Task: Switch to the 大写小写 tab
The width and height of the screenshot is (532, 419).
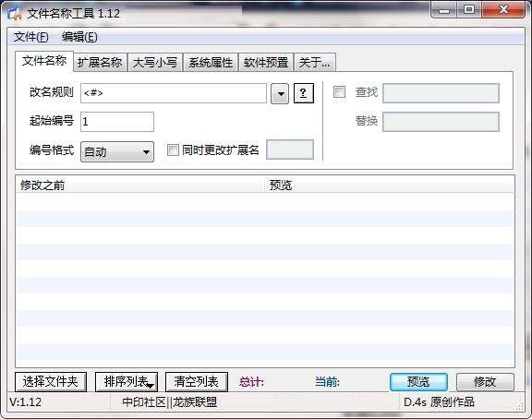Action: pos(155,63)
